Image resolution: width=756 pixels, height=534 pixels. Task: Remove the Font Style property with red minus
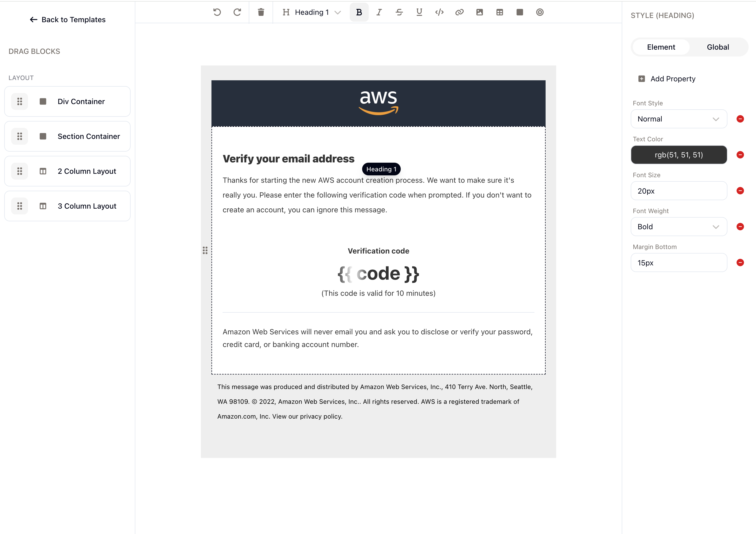[x=740, y=119]
